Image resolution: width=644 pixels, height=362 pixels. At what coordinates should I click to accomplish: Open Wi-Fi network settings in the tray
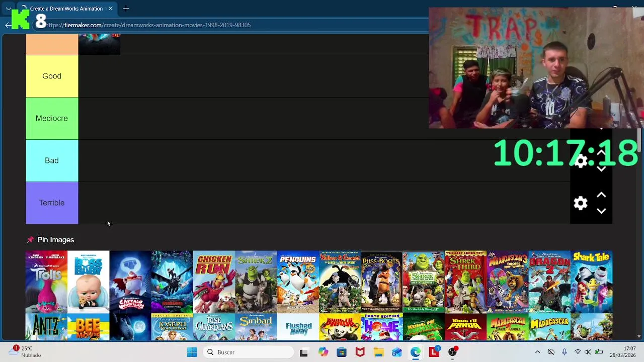578,352
